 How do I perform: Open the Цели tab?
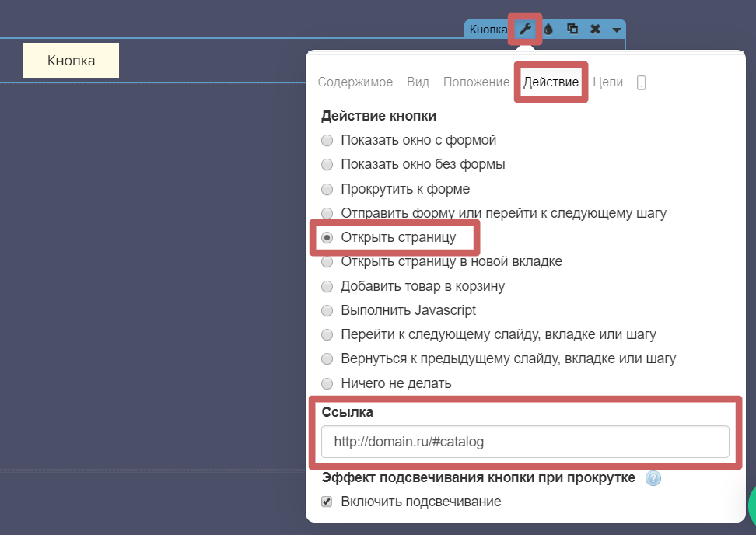[x=607, y=82]
